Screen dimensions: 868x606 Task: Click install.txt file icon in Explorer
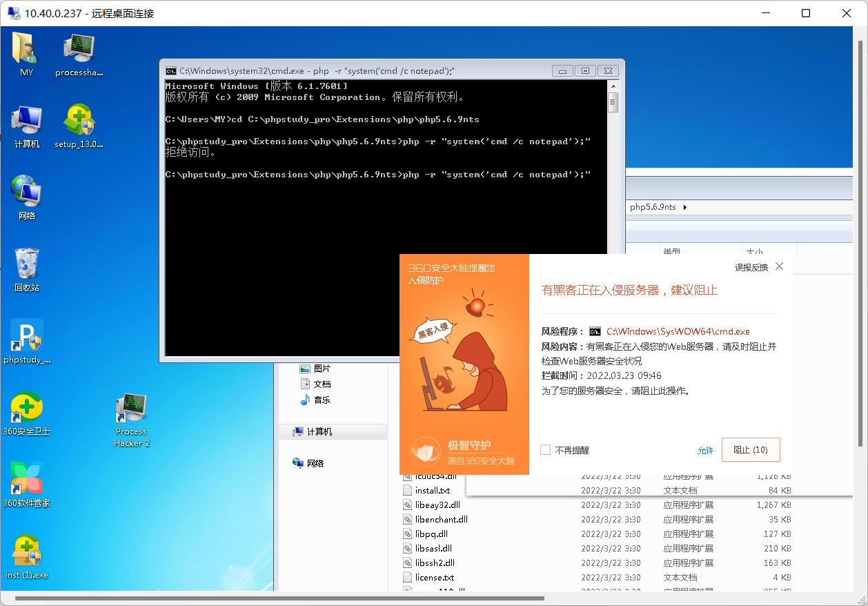click(408, 490)
